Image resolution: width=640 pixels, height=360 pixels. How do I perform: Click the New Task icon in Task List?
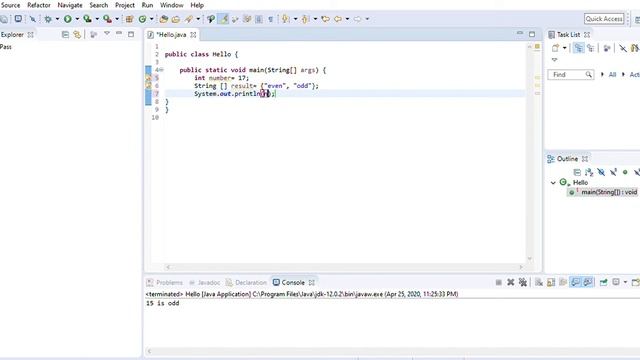pyautogui.click(x=556, y=48)
